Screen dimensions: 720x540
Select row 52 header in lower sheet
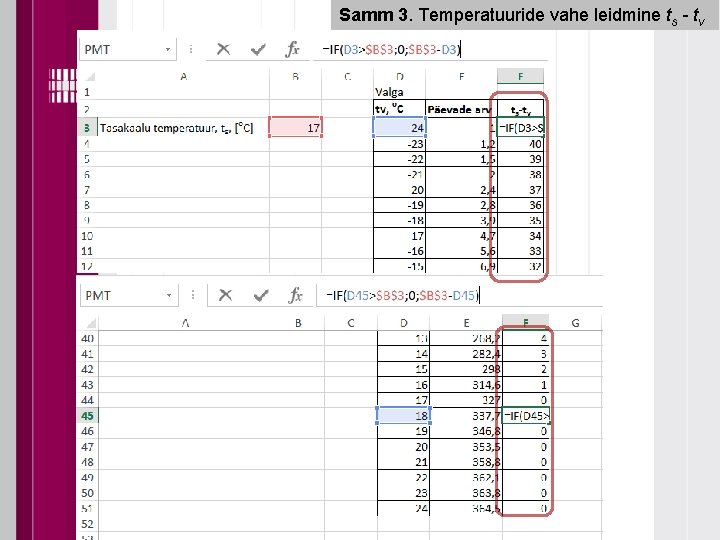click(87, 524)
